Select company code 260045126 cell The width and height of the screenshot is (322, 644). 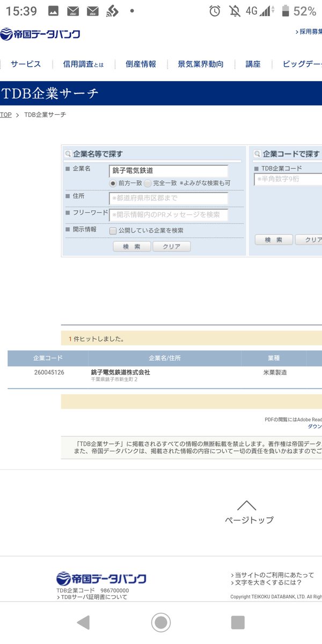click(x=49, y=372)
